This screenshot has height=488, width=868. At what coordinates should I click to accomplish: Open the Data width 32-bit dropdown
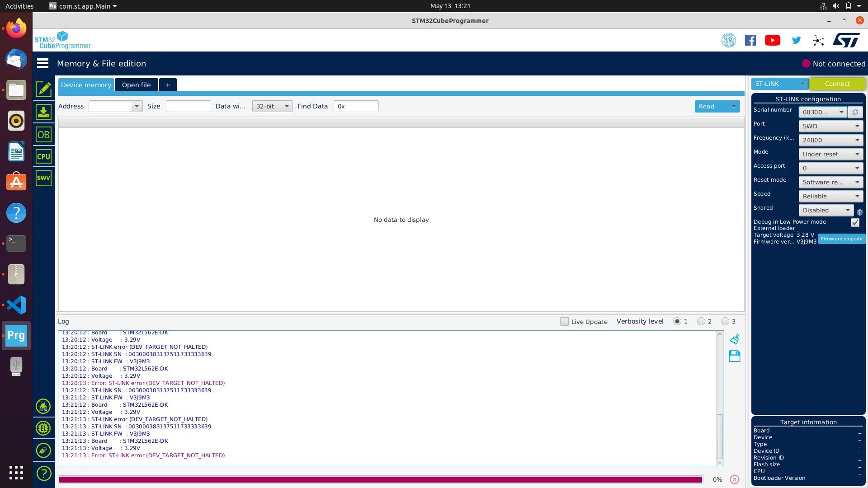point(272,106)
